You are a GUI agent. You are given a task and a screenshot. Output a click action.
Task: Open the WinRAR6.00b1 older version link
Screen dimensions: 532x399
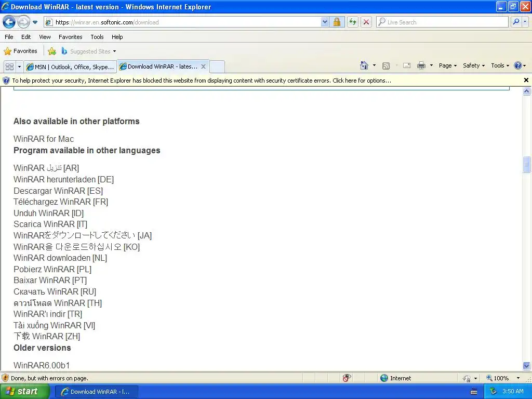[42, 365]
